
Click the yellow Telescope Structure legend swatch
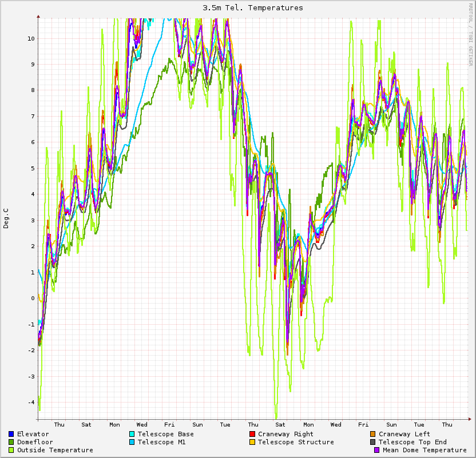[252, 442]
